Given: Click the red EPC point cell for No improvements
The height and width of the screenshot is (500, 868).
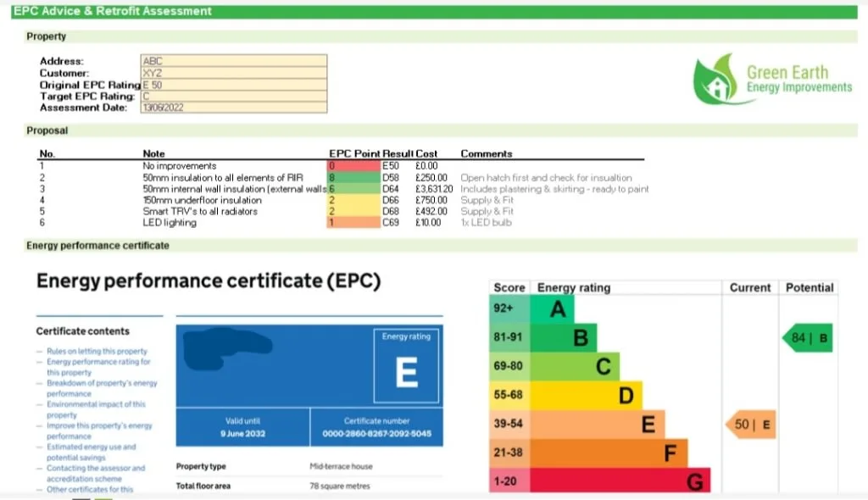Looking at the screenshot, I should click(353, 166).
